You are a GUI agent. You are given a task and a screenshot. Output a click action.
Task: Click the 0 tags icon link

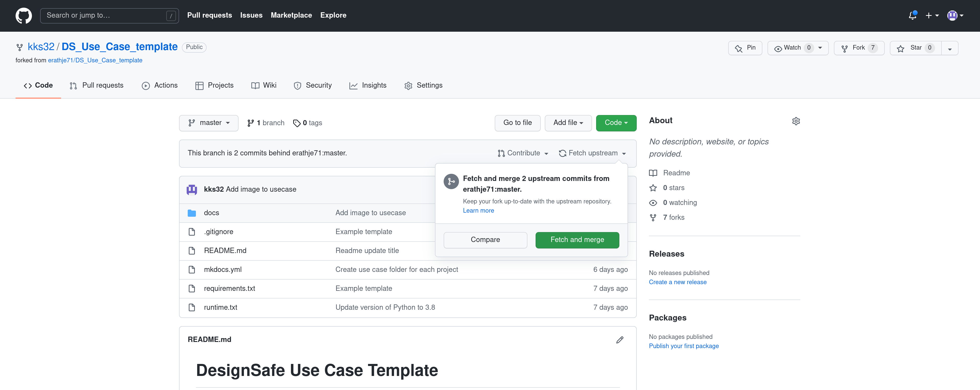tap(308, 123)
